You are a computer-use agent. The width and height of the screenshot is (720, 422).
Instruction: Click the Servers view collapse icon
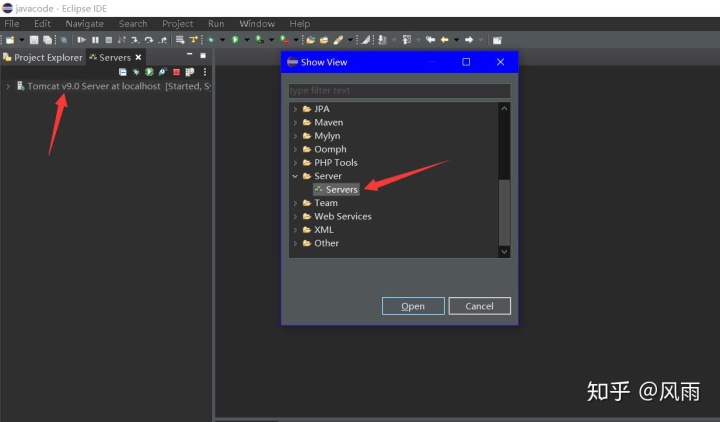(x=123, y=72)
